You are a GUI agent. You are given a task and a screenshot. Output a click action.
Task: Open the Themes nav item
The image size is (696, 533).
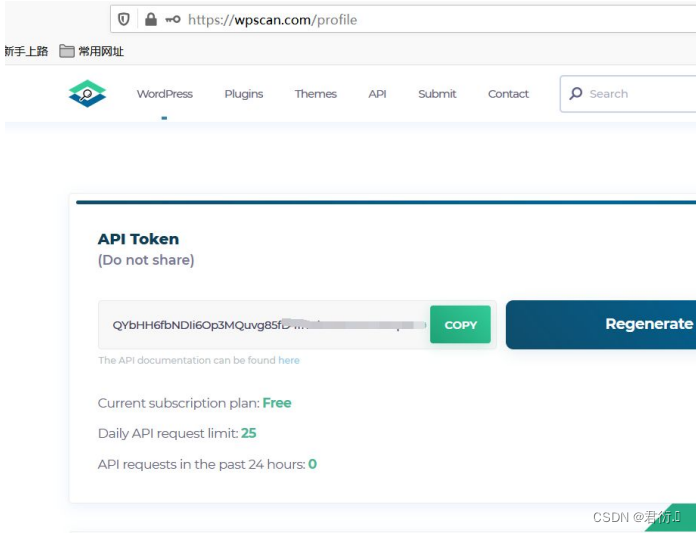[316, 94]
